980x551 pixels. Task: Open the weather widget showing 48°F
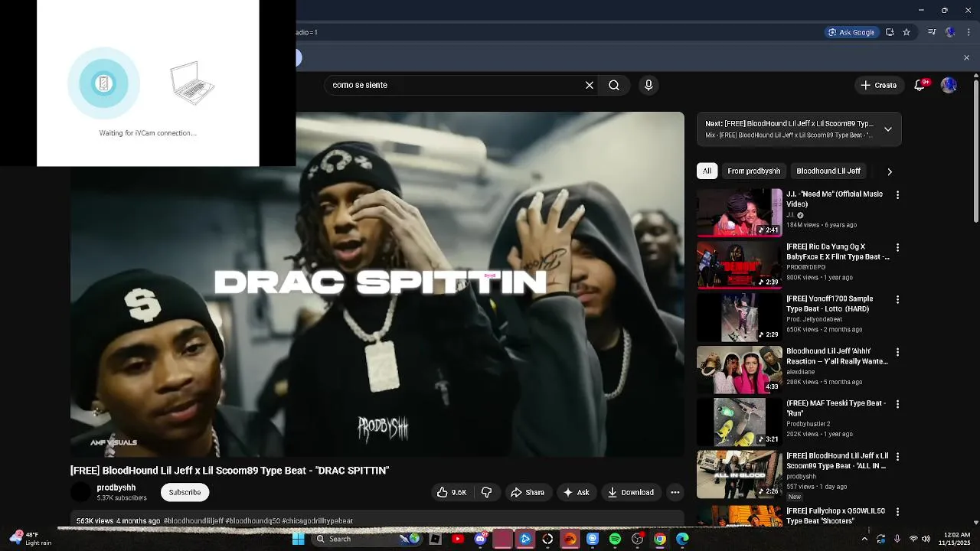coord(31,539)
